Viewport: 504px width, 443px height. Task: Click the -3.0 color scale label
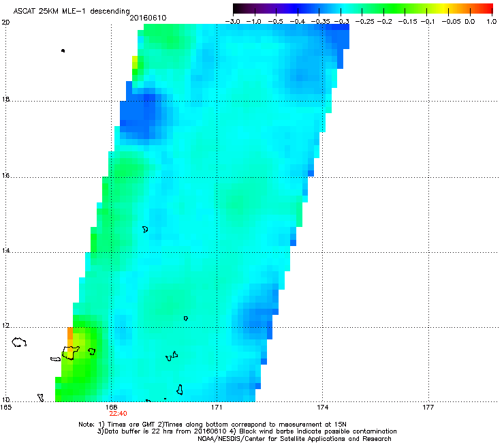[232, 22]
